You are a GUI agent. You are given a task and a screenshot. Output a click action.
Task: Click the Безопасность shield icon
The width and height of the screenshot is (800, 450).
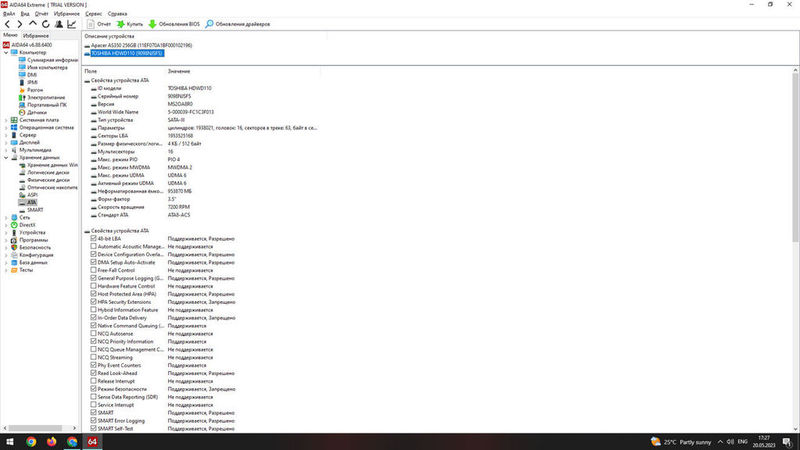[x=14, y=247]
